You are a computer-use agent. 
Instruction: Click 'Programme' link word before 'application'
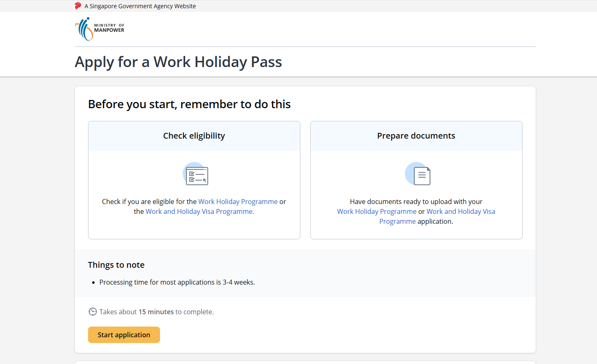coord(397,221)
